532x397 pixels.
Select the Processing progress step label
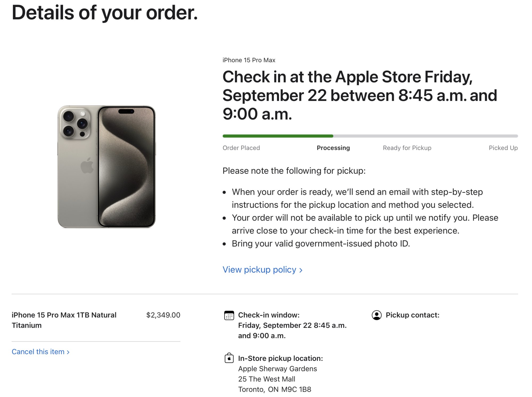[x=333, y=148]
